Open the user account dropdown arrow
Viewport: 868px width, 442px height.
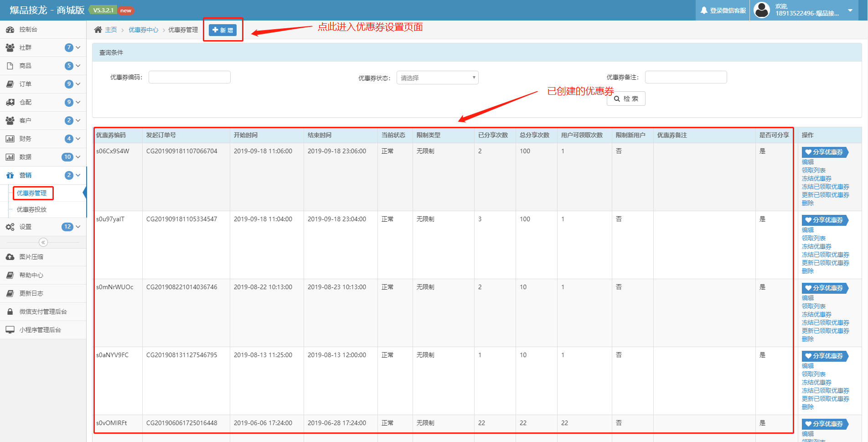[x=850, y=10]
